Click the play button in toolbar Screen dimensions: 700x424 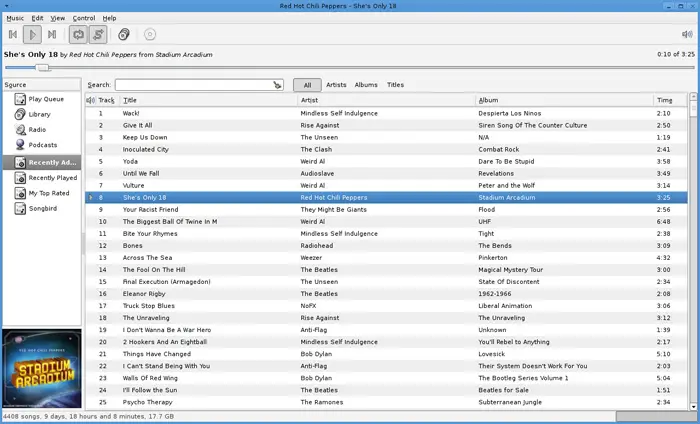32,34
